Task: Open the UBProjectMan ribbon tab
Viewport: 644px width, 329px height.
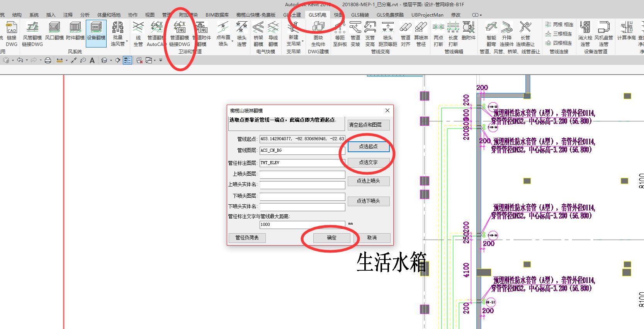Action: [427, 15]
